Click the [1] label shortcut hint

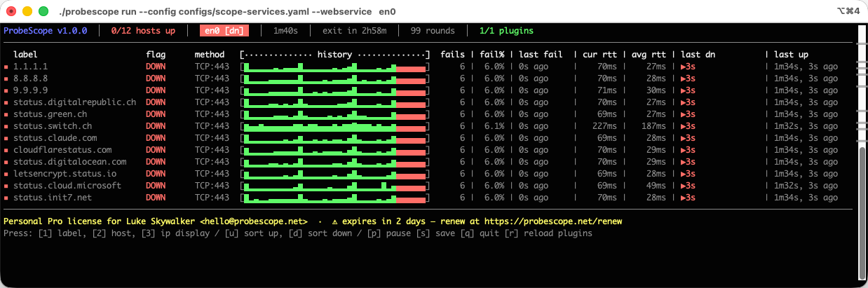(x=60, y=233)
